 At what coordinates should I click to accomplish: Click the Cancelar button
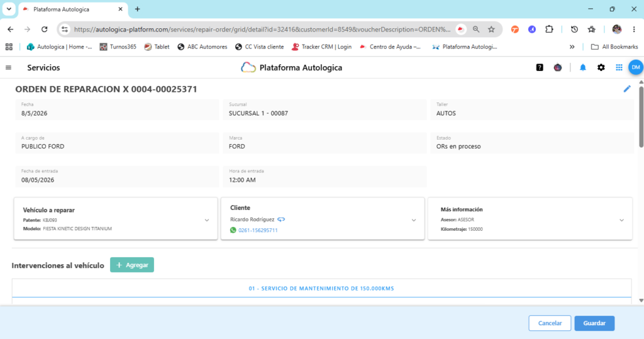tap(550, 323)
